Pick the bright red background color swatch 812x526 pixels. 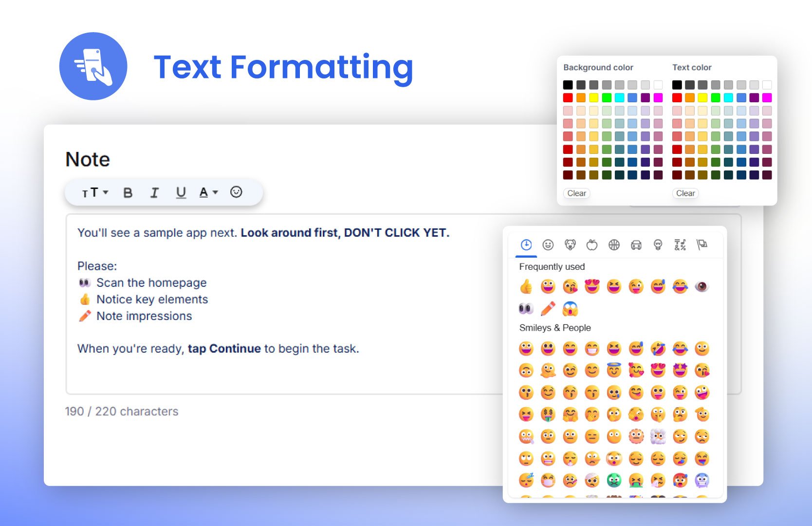pos(568,98)
